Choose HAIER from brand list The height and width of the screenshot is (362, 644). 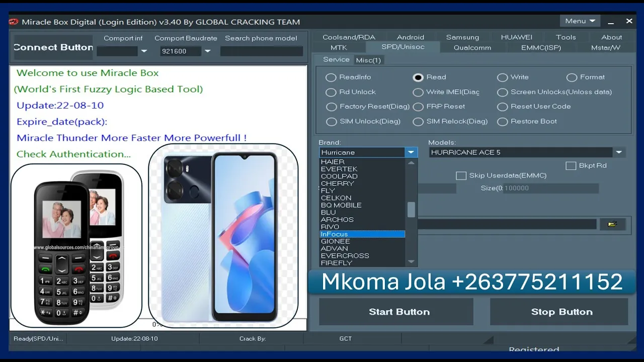(x=362, y=162)
